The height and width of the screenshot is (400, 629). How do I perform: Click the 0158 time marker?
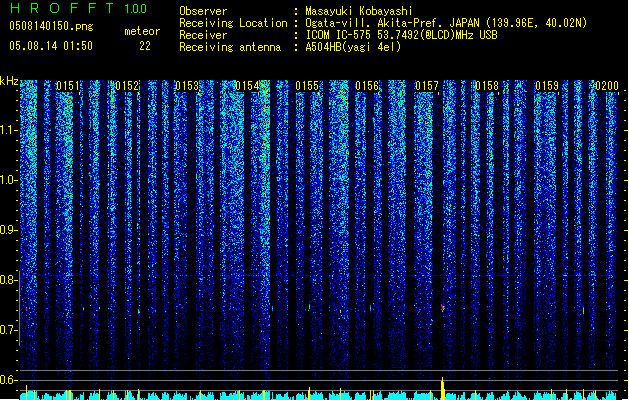click(487, 86)
